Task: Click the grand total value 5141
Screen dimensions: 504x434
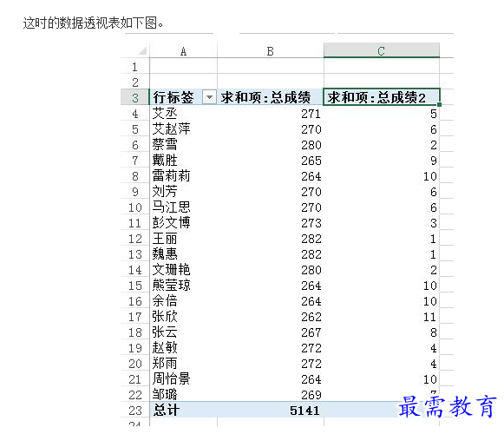Action: [x=304, y=411]
